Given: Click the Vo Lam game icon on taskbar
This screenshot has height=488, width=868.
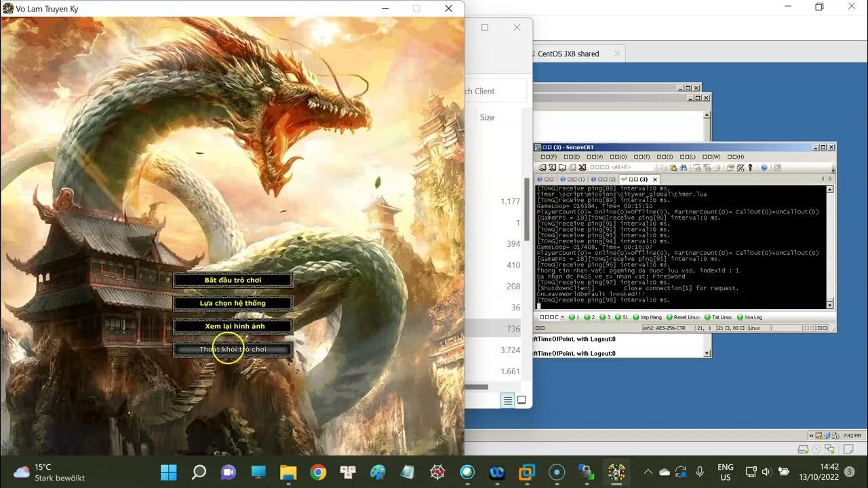Looking at the screenshot, I should point(616,472).
